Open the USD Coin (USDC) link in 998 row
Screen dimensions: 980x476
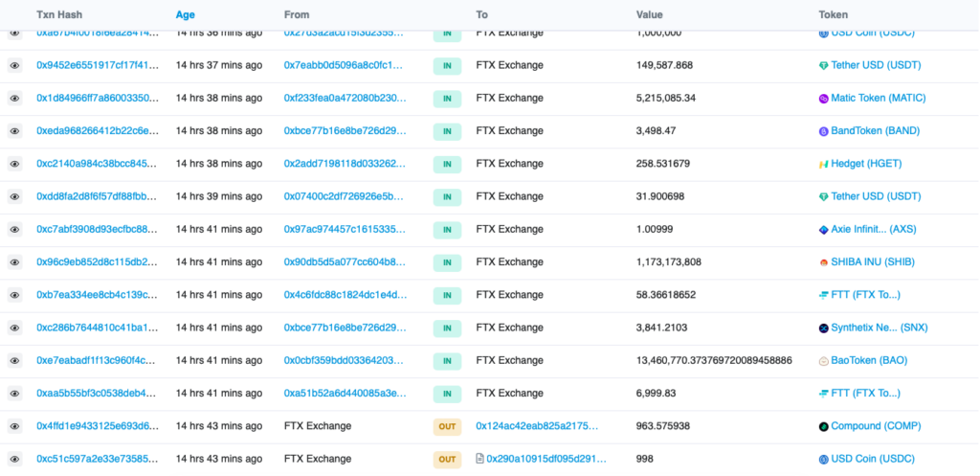tap(873, 459)
